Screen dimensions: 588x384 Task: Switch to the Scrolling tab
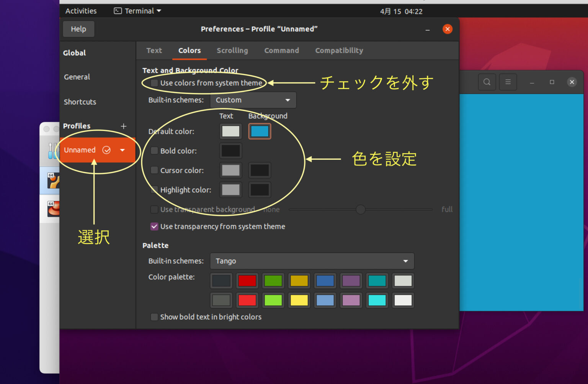point(232,50)
